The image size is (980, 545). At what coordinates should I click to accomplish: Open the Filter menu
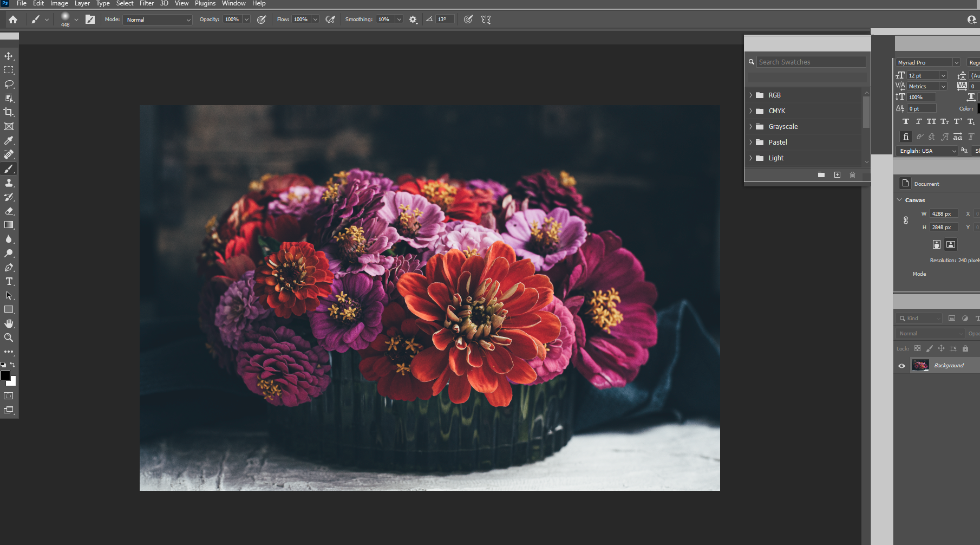147,3
